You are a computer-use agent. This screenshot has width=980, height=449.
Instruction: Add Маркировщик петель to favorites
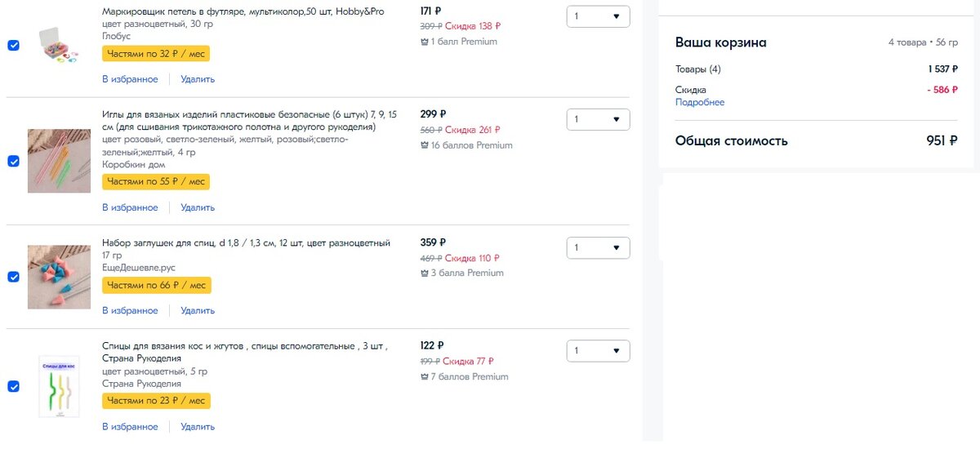click(x=130, y=79)
